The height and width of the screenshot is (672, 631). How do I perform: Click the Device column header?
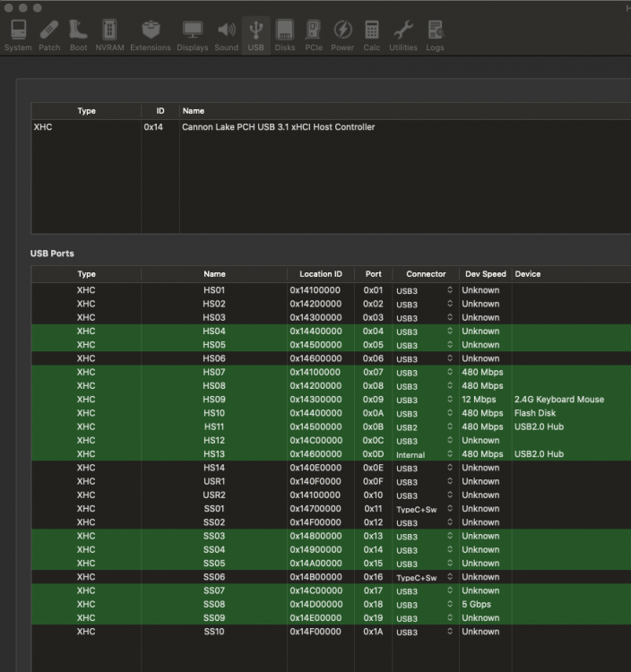pyautogui.click(x=528, y=274)
